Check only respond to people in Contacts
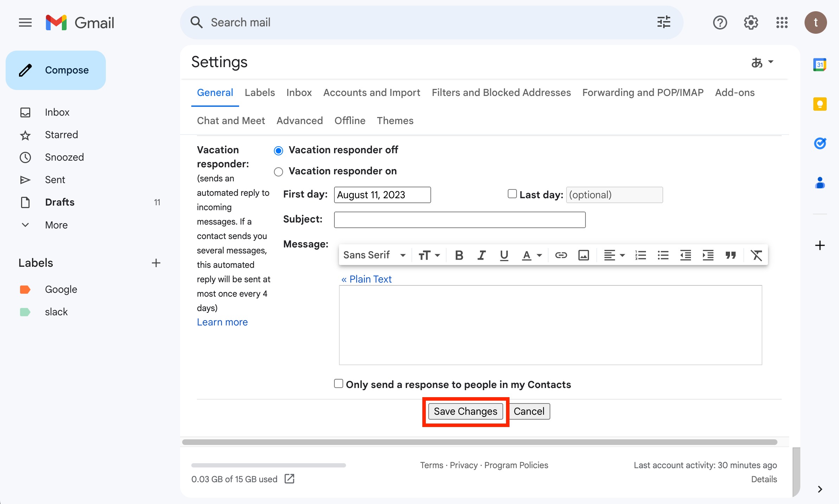 pos(339,383)
